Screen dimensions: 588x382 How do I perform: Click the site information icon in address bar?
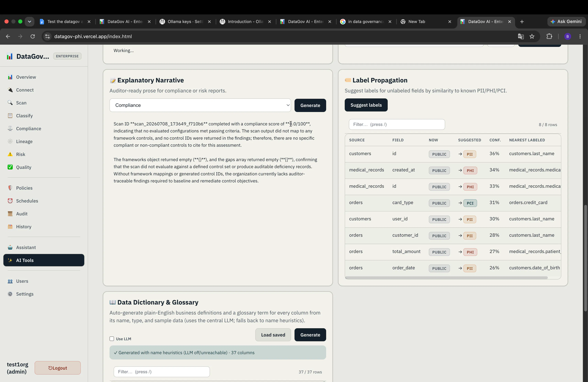tap(47, 36)
